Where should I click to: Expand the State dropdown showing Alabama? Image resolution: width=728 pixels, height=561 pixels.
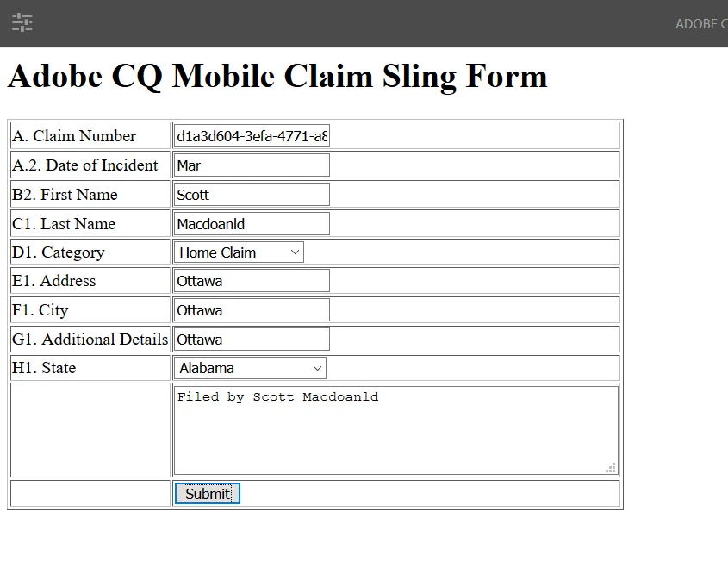pyautogui.click(x=250, y=368)
